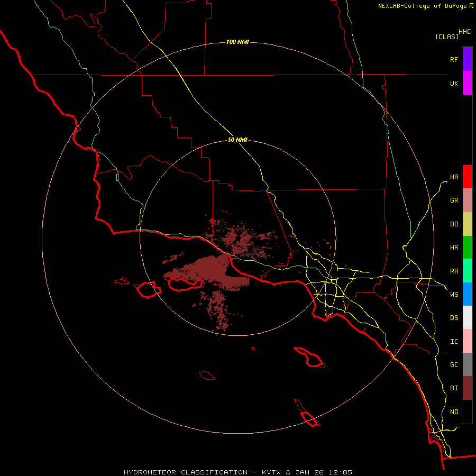Click the 100 NMI range ring label

pyautogui.click(x=237, y=42)
